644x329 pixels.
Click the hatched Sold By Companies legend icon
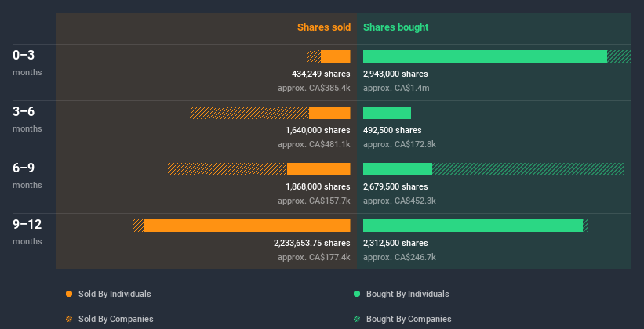tap(69, 319)
